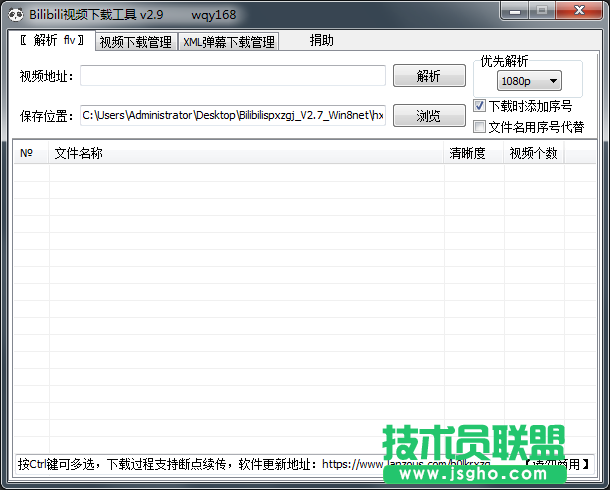Image resolution: width=610 pixels, height=490 pixels.
Task: Open the 软件更新地址 lanzous link
Action: pyautogui.click(x=406, y=464)
